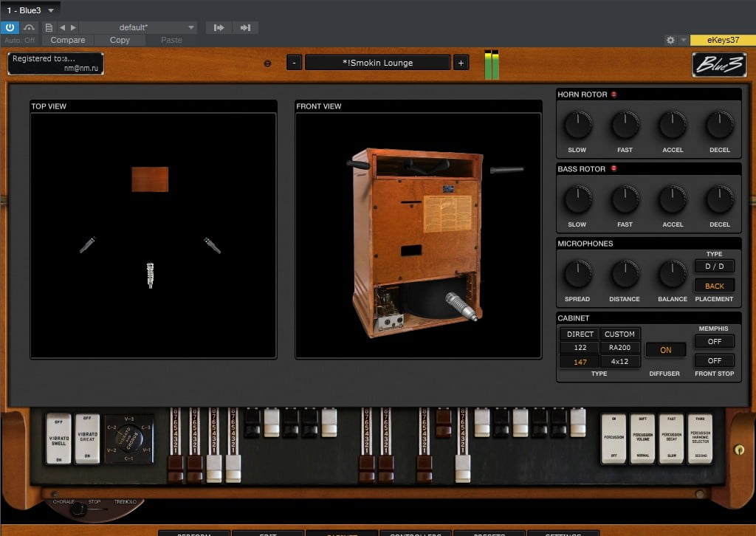Toggle microphone Placement BACK button

tap(715, 286)
